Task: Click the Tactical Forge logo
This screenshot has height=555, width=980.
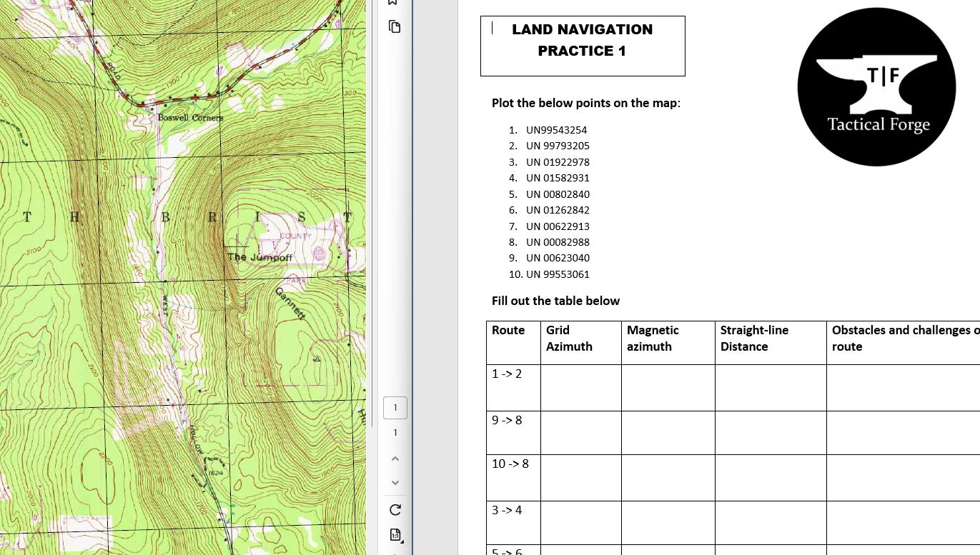Action: point(876,86)
